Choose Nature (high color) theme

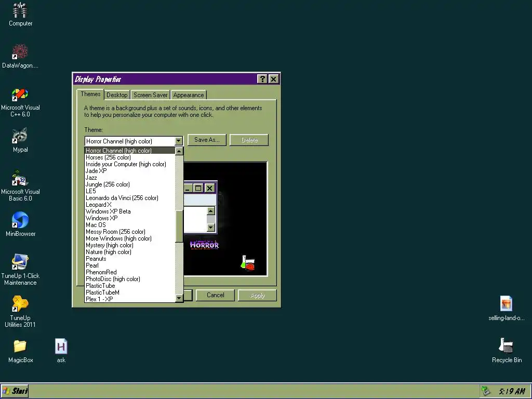tap(129, 252)
